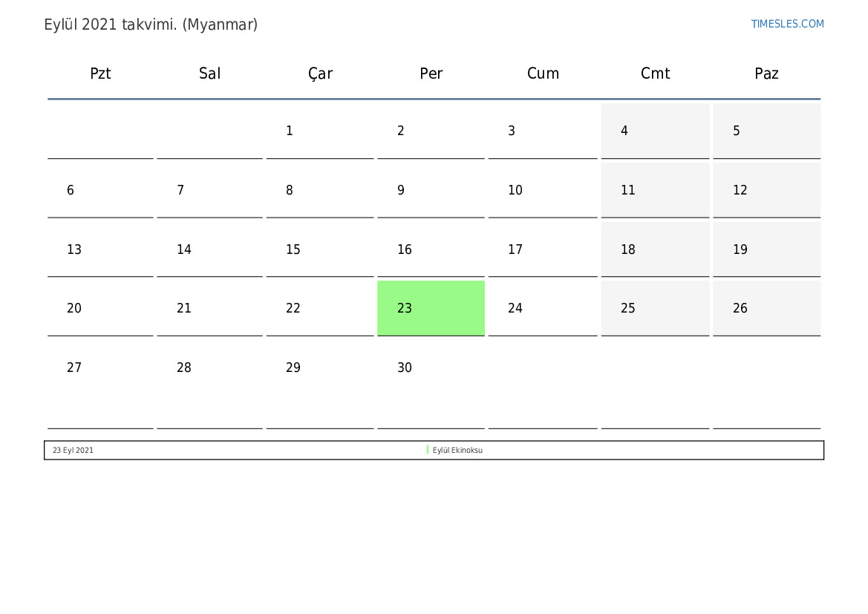The width and height of the screenshot is (868, 614).
Task: Click the green Eylül Ekinoksu legend swatch
Action: pyautogui.click(x=428, y=450)
